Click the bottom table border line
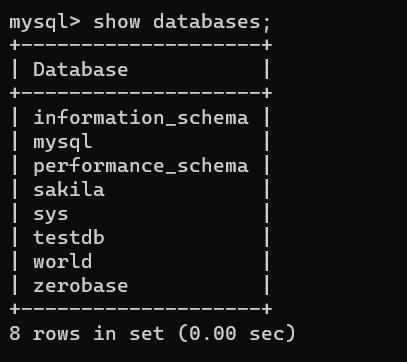407x362 pixels. click(141, 309)
